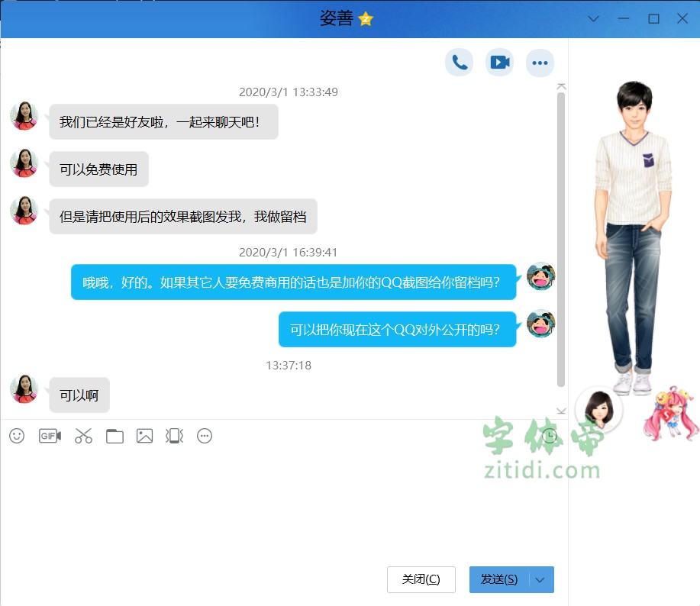This screenshot has height=606, width=700.
Task: Open the folder icon to send a file
Action: [115, 436]
